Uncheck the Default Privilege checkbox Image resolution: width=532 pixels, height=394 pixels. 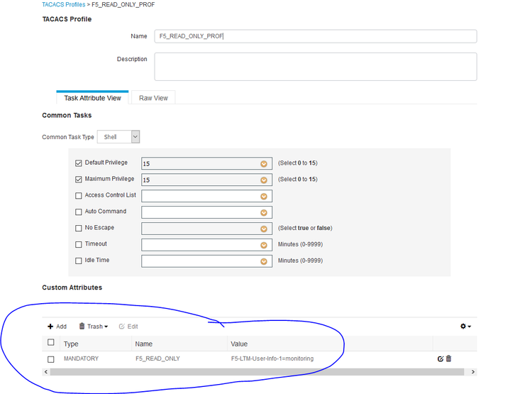pos(79,163)
